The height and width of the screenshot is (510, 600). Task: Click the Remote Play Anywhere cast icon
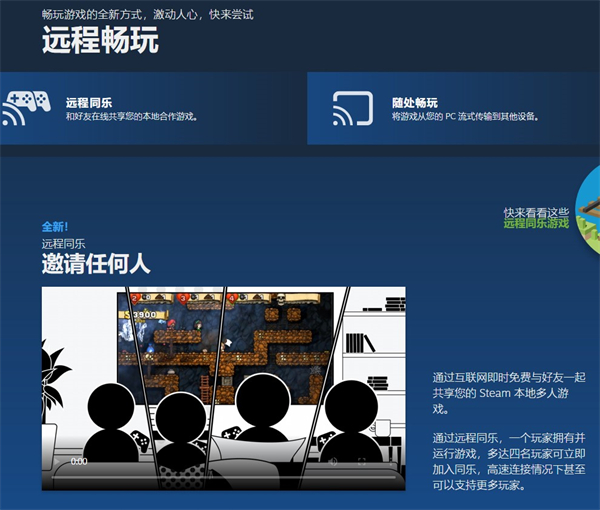point(352,108)
